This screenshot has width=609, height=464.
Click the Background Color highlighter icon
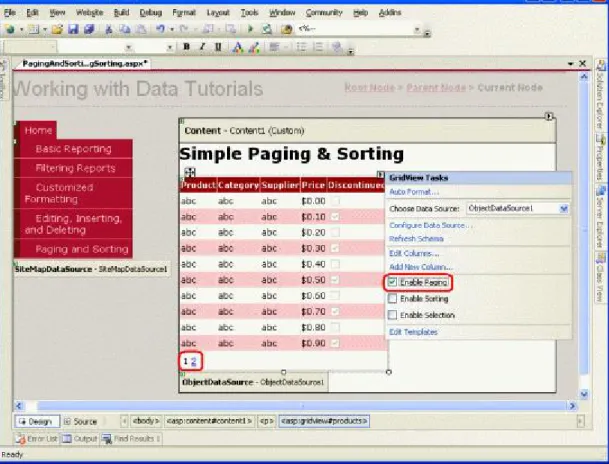[254, 47]
